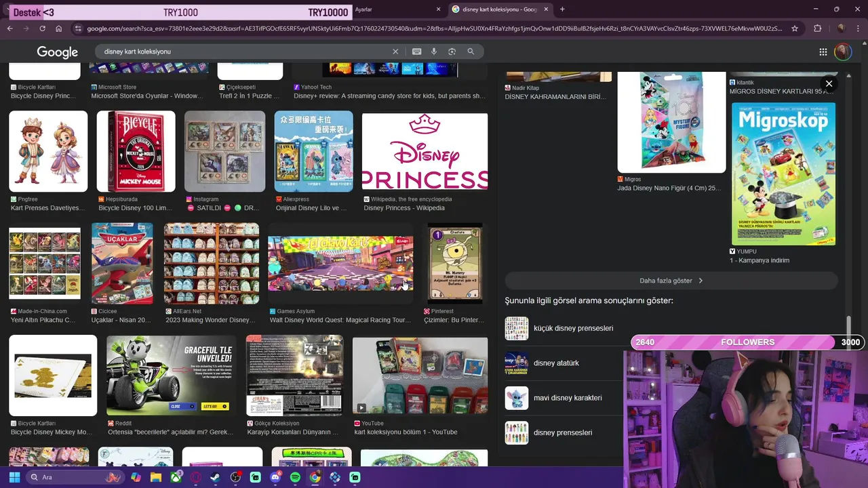Select 'küçük disney prensesleri' related search

[x=559, y=328]
